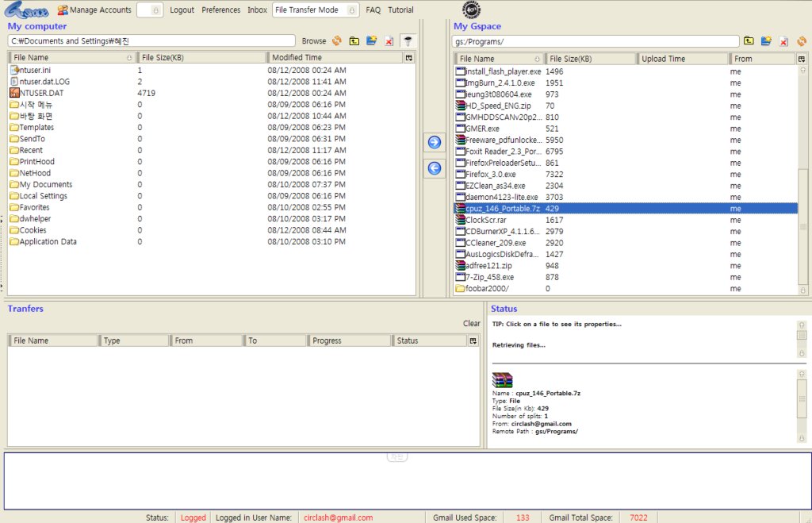Screen dimensions: 812x523
Task: Go up one folder in My Gspace
Action: pyautogui.click(x=749, y=41)
